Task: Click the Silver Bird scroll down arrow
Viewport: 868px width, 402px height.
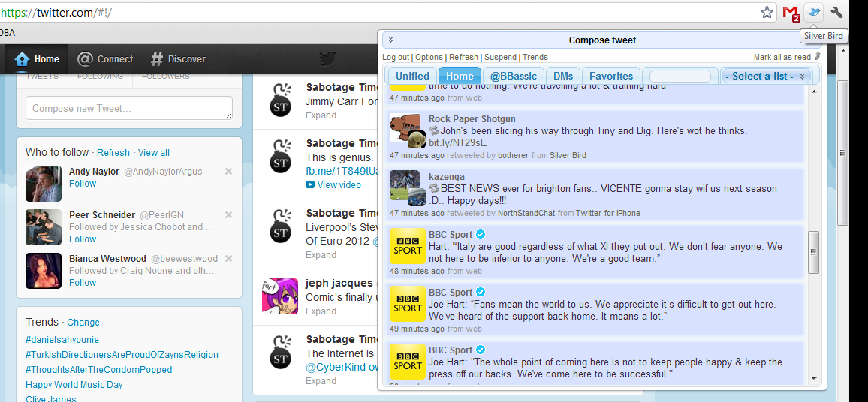Action: [x=813, y=379]
